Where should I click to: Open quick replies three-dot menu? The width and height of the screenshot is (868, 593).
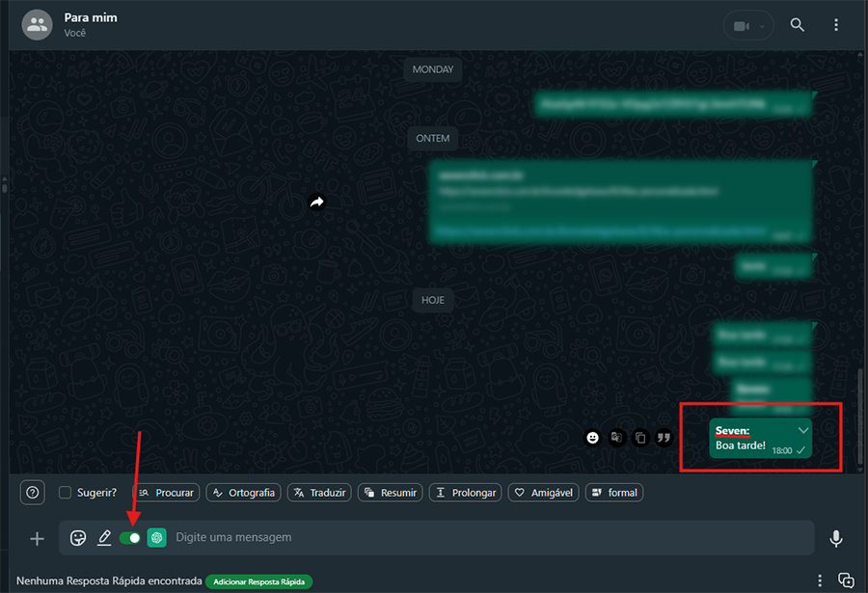[820, 580]
